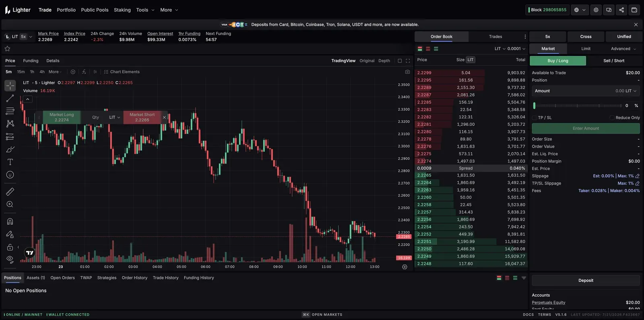Click the Sell / Short button
The width and height of the screenshot is (644, 320).
click(614, 61)
